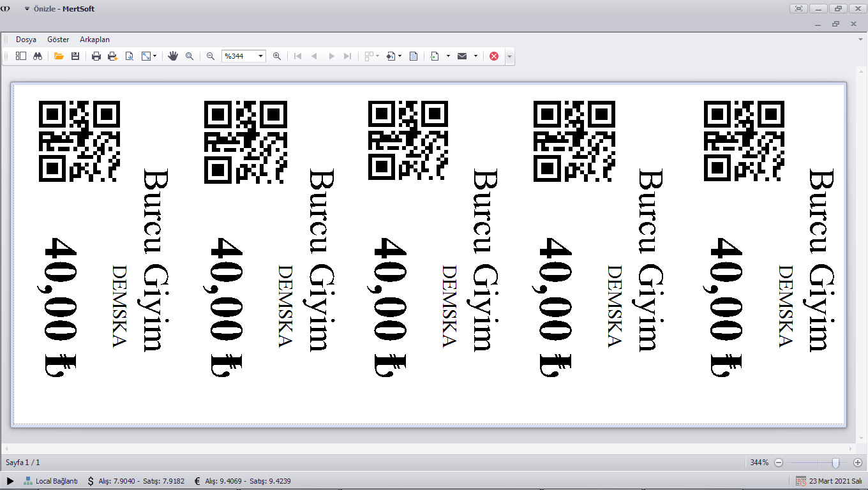Screen dimensions: 868x490
Task: Expand the export document dropdown arrow
Action: [448, 56]
